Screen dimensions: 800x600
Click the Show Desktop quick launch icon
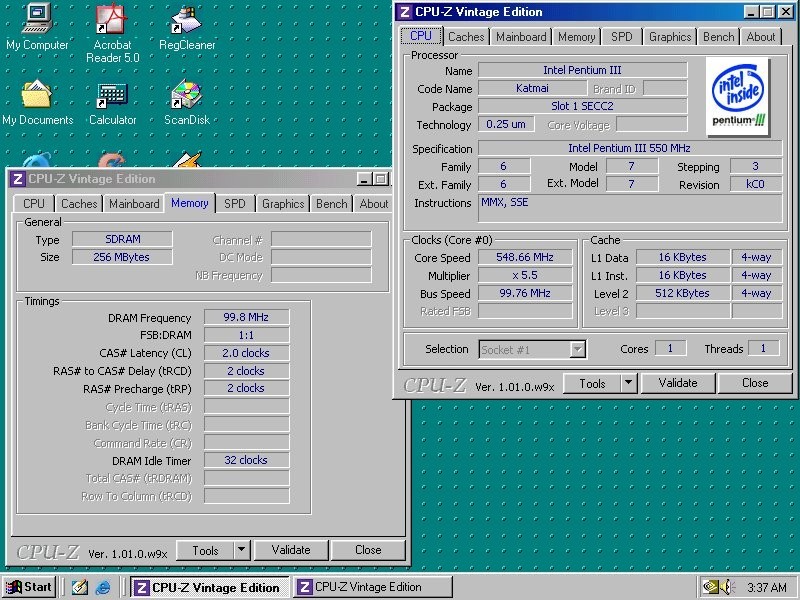click(80, 587)
